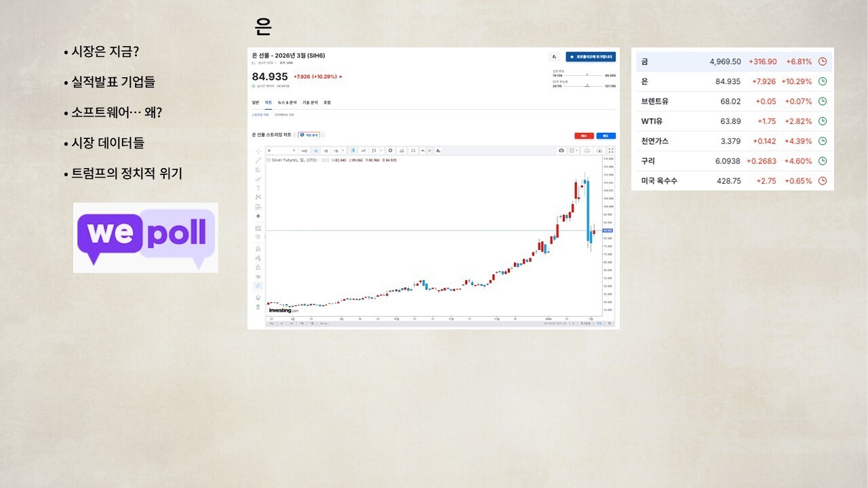Image resolution: width=868 pixels, height=488 pixels.
Task: Click the fullscreen icon at chart top-right
Action: pos(611,150)
